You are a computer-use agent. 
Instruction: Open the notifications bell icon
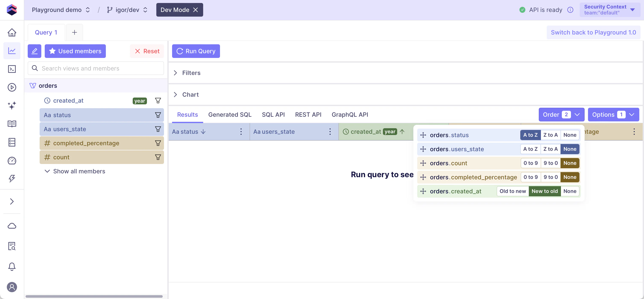(x=12, y=266)
